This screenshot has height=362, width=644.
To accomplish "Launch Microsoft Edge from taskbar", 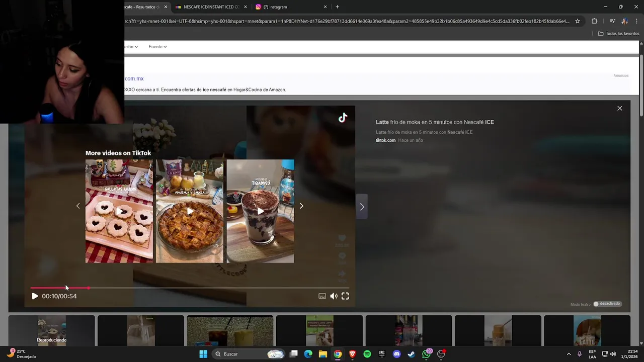I will coord(308,354).
